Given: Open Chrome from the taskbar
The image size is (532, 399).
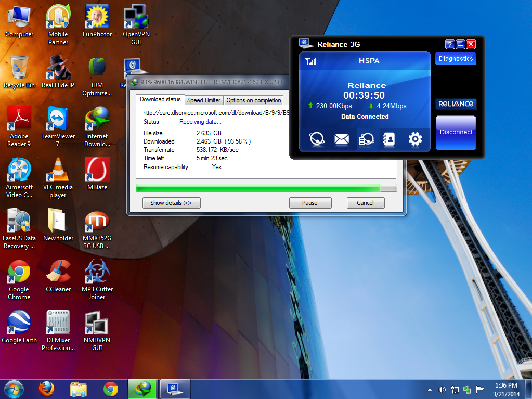Looking at the screenshot, I should tap(111, 390).
